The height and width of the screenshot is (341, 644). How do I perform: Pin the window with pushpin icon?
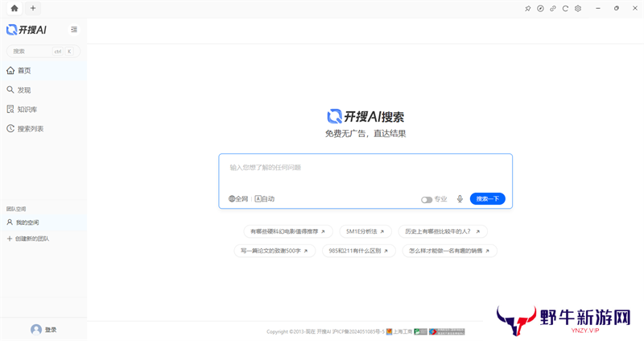coord(528,8)
